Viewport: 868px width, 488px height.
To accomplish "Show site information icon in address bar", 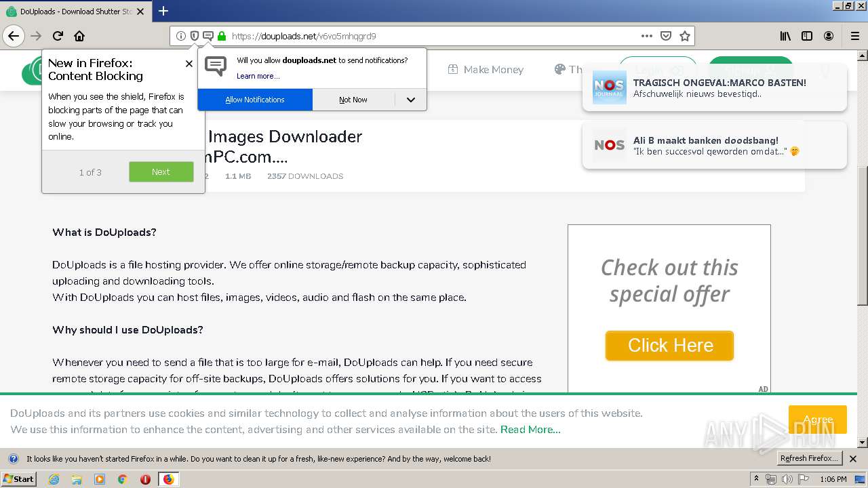I will 181,36.
